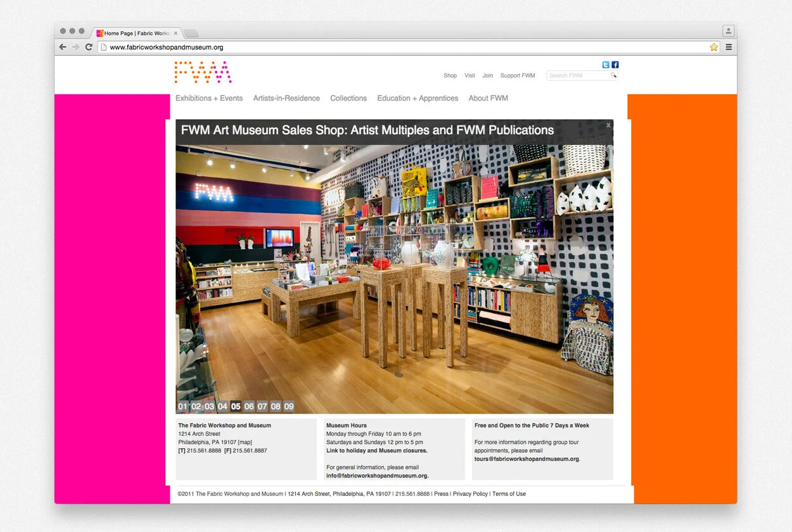Click the Saturdays and Sundays hours line
Image resolution: width=792 pixels, height=532 pixels.
(x=374, y=442)
